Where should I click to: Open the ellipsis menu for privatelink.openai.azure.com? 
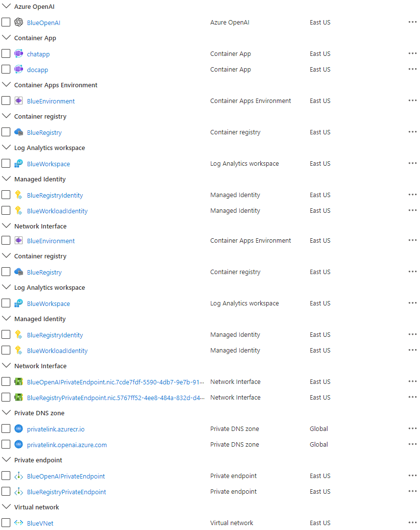click(412, 444)
